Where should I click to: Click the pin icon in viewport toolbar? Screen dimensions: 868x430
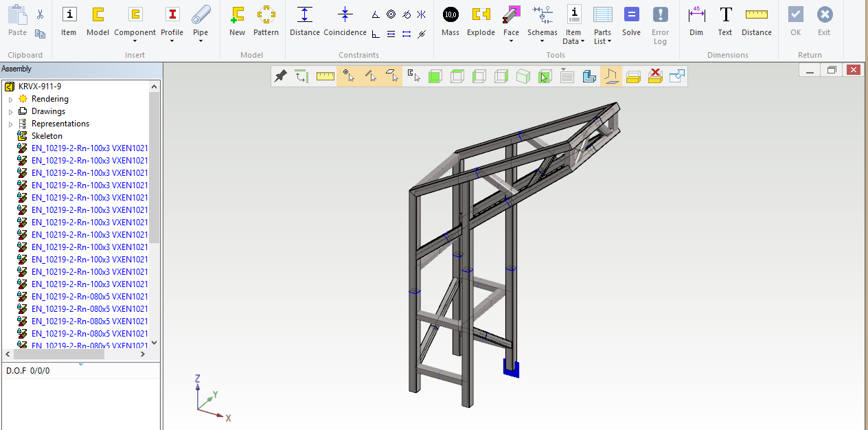pos(280,76)
